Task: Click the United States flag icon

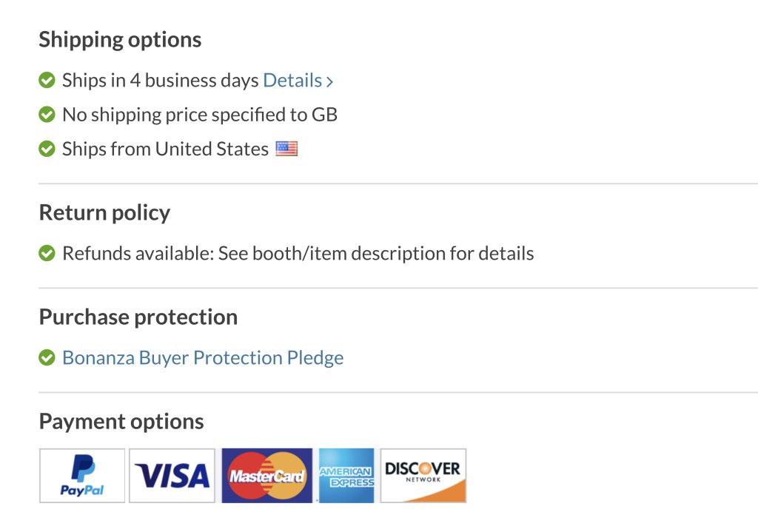Action: pyautogui.click(x=286, y=149)
